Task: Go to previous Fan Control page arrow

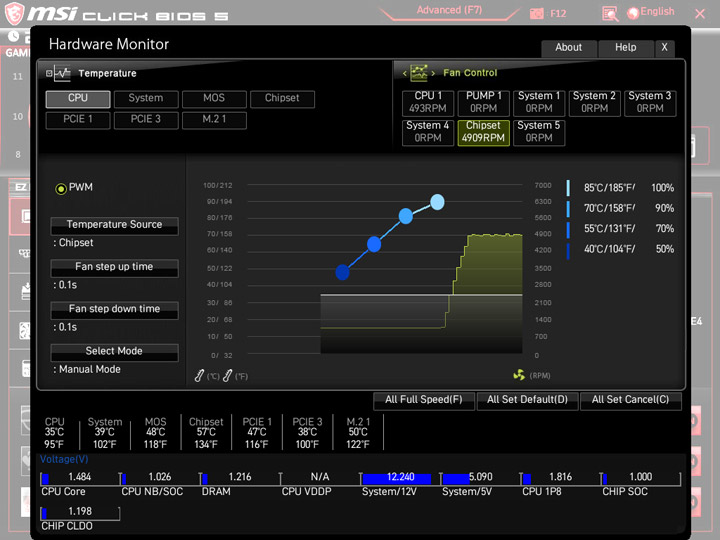Action: 405,73
